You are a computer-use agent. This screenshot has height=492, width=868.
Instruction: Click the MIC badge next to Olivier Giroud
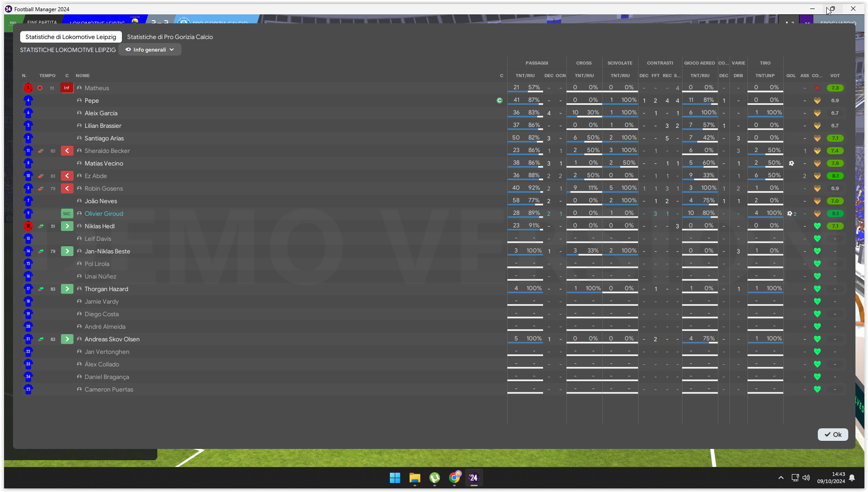point(67,213)
